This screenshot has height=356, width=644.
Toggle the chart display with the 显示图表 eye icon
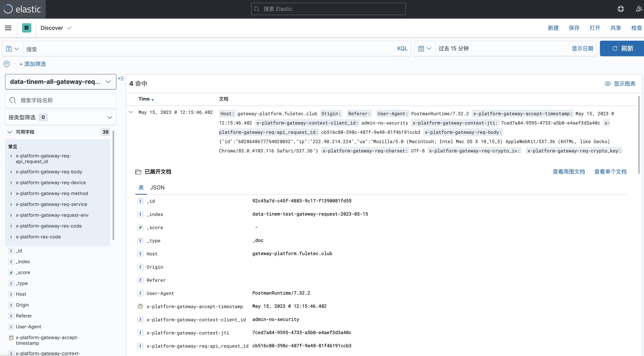tap(608, 84)
